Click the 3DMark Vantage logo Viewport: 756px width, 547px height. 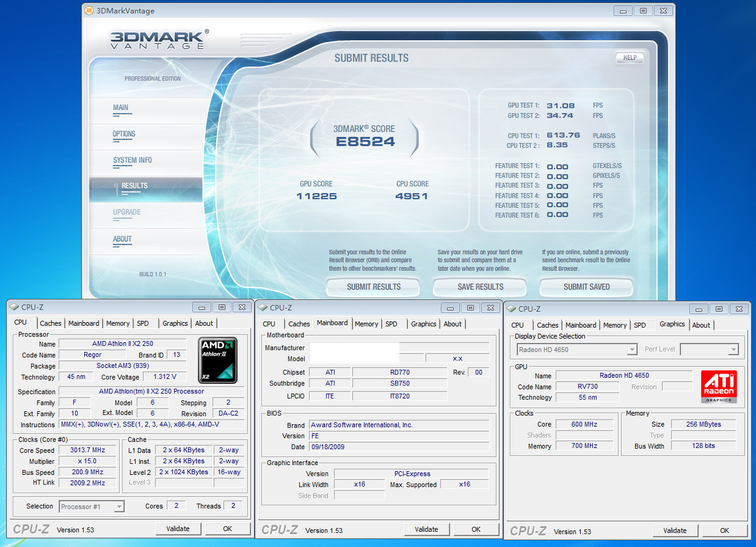pos(160,39)
